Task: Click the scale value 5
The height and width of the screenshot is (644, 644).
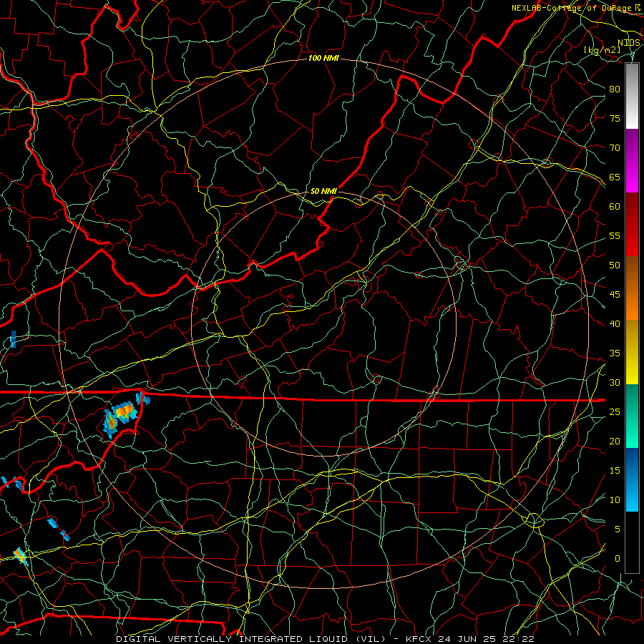Action: click(618, 530)
